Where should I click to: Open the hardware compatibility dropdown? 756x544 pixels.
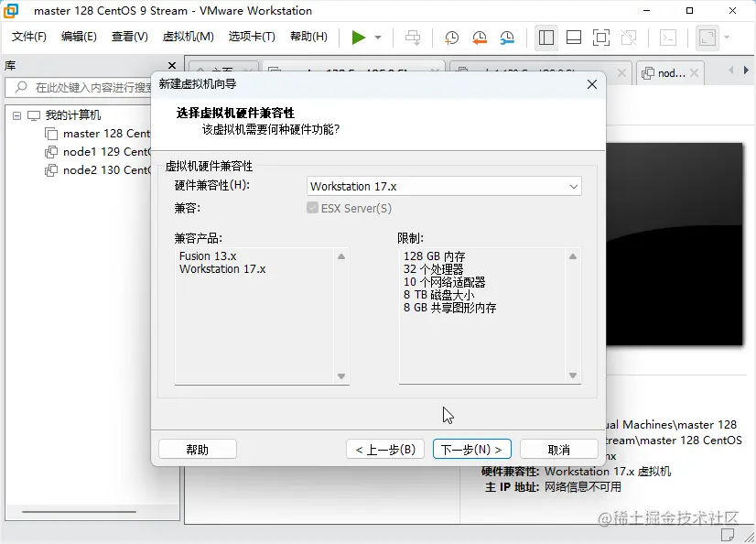tap(575, 186)
